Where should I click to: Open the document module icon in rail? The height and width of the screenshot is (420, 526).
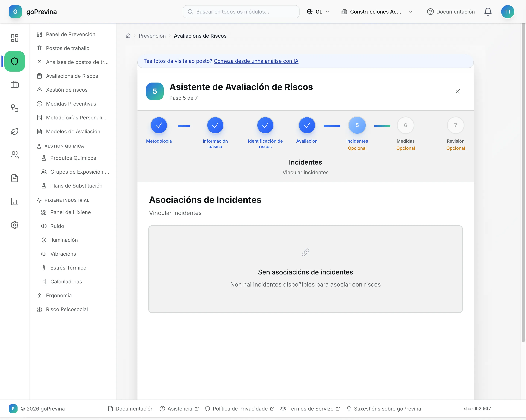click(x=15, y=178)
